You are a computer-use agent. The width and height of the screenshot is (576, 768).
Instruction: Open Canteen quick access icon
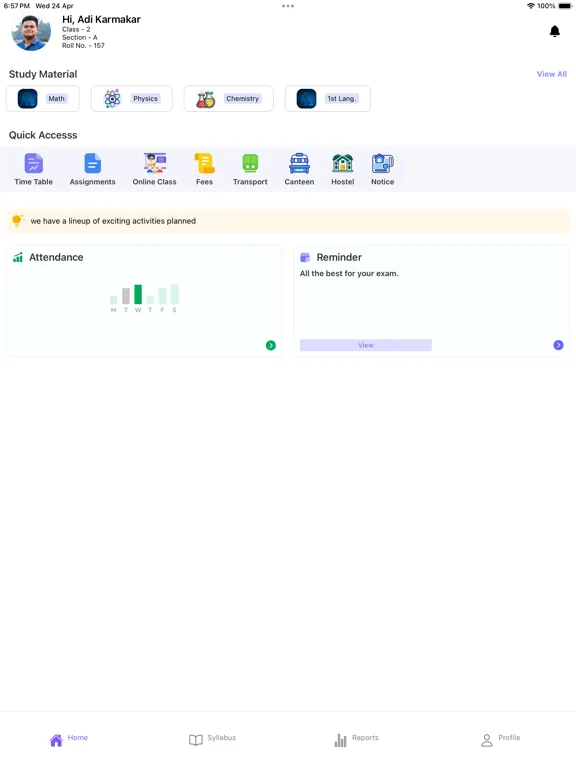coord(299,169)
